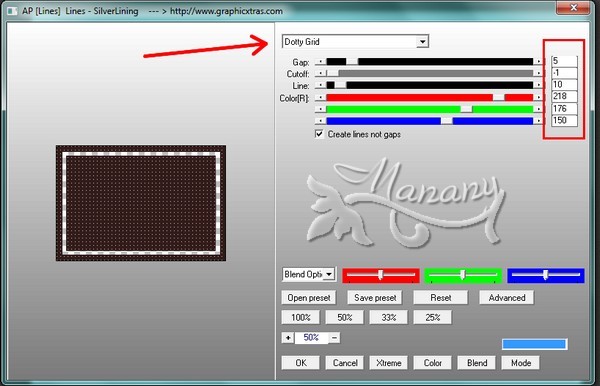Toggle Create lines not gaps checkbox
Image resolution: width=600 pixels, height=386 pixels.
pos(319,134)
